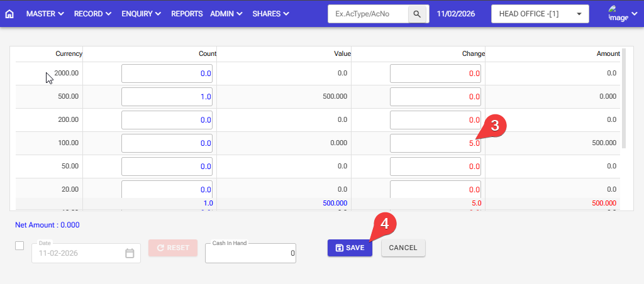Screen dimensions: 644x284
Task: Click the Cash In Hand input field
Action: pos(250,253)
